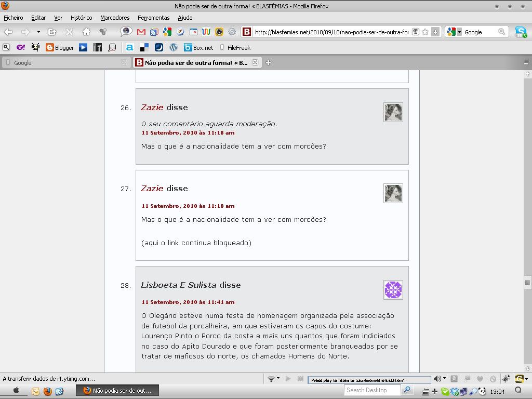The width and height of the screenshot is (532, 399).
Task: Click the Home button in the navigation toolbar
Action: (x=86, y=32)
